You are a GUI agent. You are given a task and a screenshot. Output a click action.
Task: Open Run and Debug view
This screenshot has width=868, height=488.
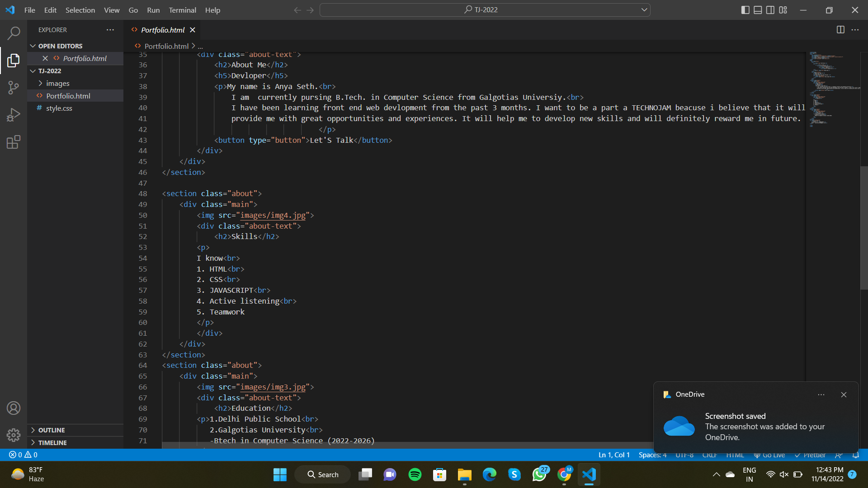coord(14,114)
